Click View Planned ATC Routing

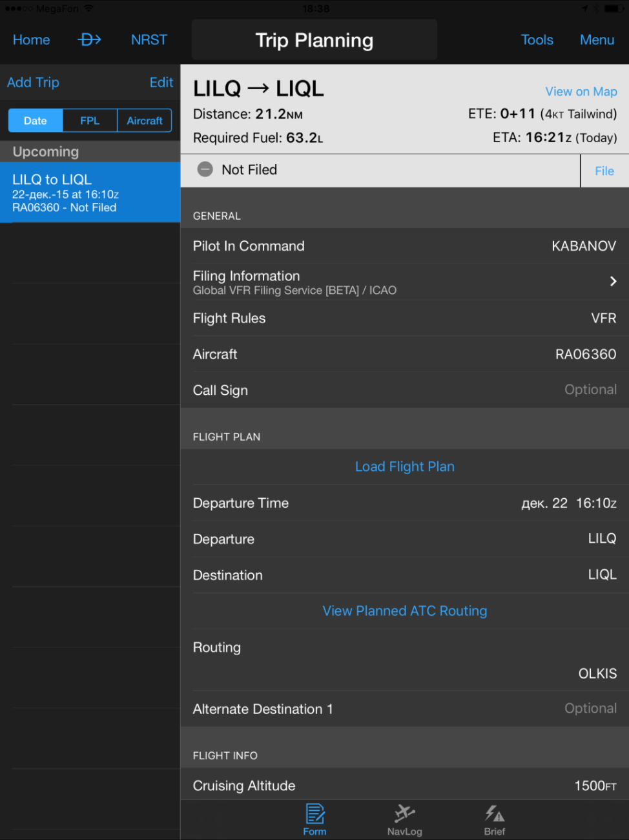point(405,611)
